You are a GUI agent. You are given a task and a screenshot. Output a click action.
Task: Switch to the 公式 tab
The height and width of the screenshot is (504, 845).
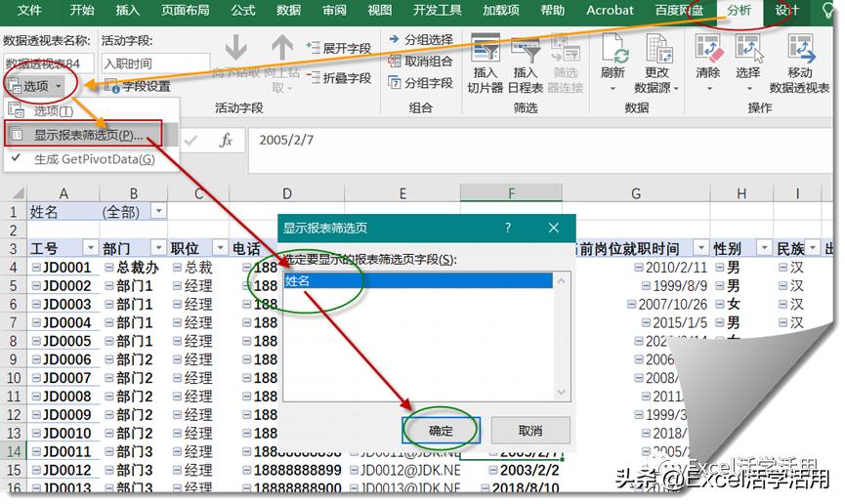point(243,10)
